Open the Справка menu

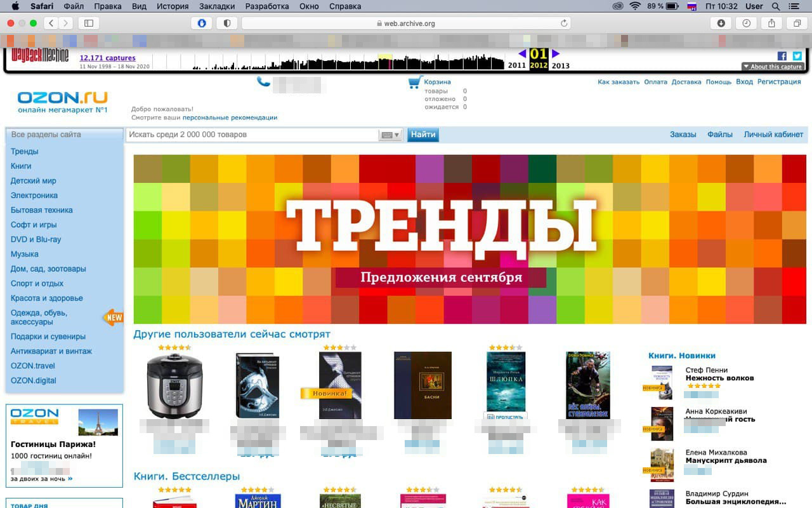(345, 6)
